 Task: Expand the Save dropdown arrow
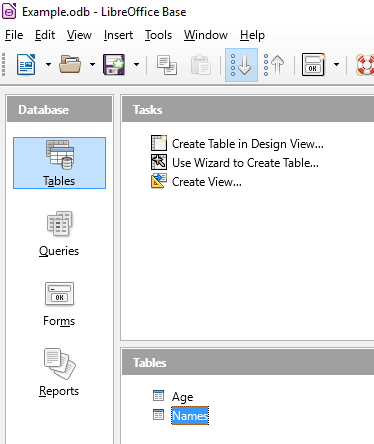tap(136, 64)
